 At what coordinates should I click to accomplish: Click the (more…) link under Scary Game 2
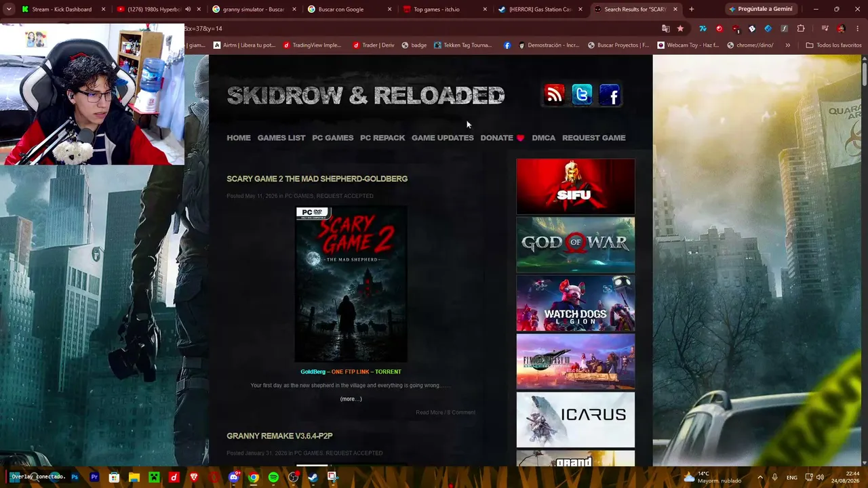pos(351,399)
